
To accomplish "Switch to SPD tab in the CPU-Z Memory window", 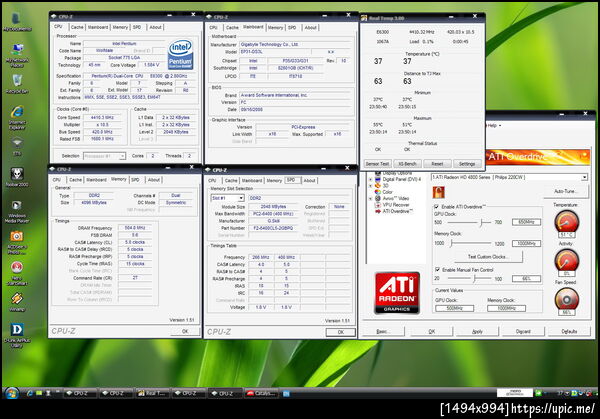I will (135, 179).
